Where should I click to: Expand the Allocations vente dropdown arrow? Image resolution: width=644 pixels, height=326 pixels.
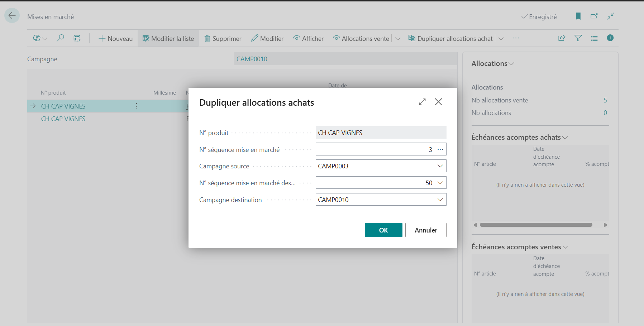point(397,39)
